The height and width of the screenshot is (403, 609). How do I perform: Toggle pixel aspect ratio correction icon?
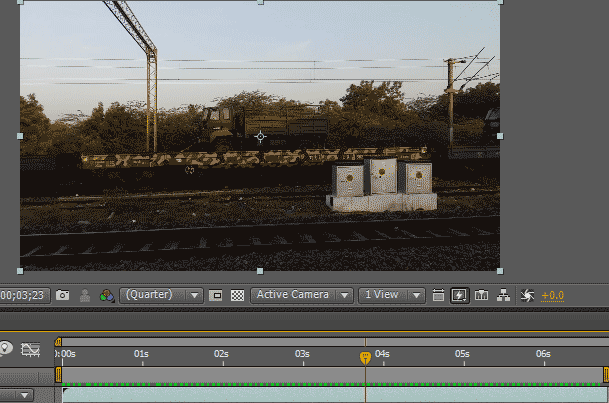438,295
